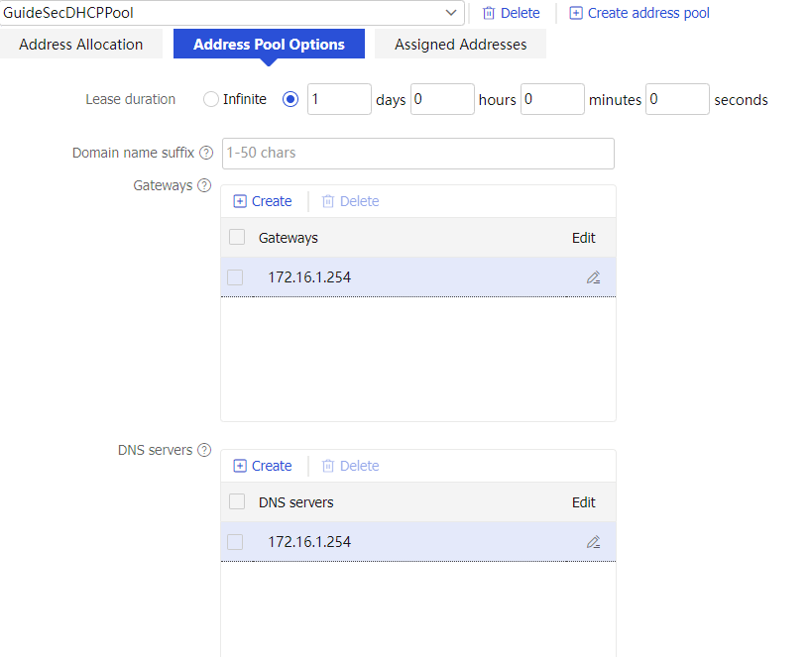
Task: Click Delete in the DNS servers toolbar
Action: pos(351,466)
